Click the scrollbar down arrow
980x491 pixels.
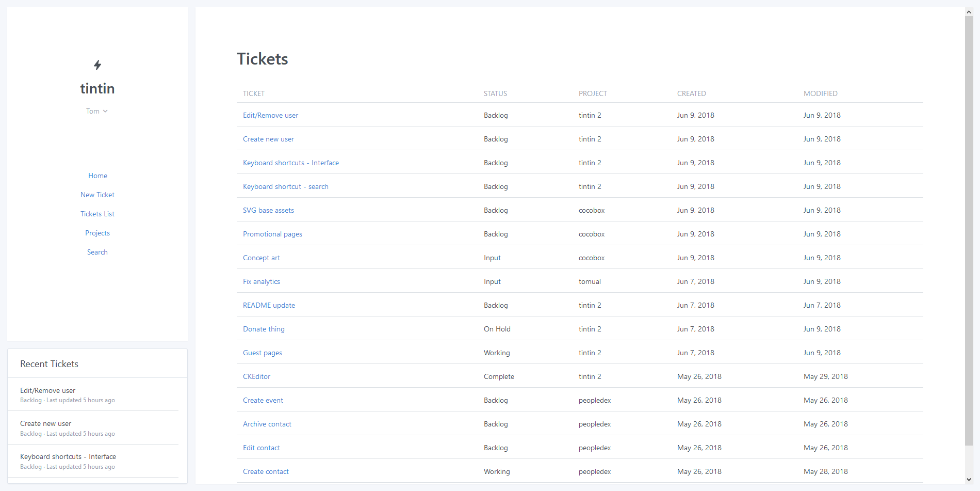pos(969,480)
